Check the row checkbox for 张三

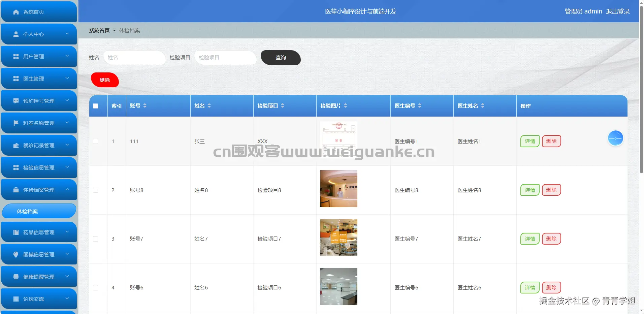pyautogui.click(x=96, y=142)
